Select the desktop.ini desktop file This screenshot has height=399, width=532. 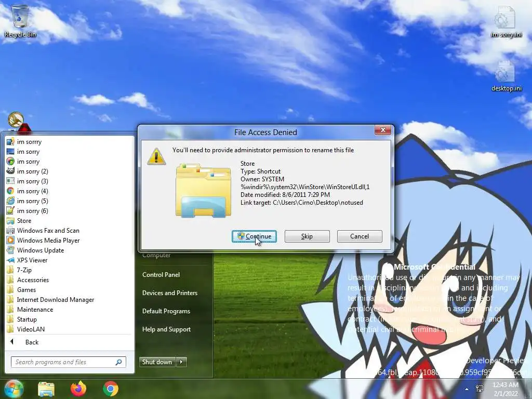(x=506, y=76)
